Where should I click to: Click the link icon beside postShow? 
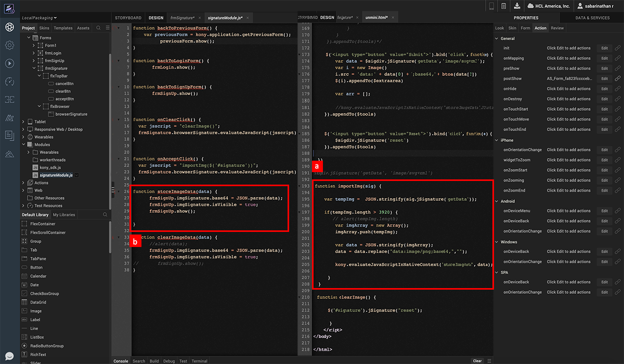point(618,79)
